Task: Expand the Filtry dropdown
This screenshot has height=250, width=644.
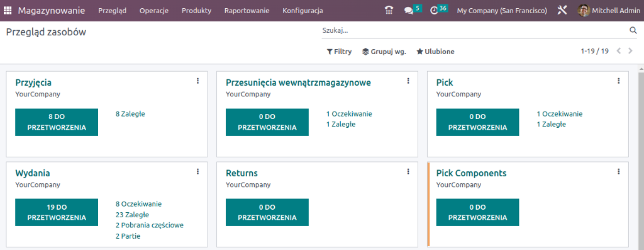Action: (339, 52)
